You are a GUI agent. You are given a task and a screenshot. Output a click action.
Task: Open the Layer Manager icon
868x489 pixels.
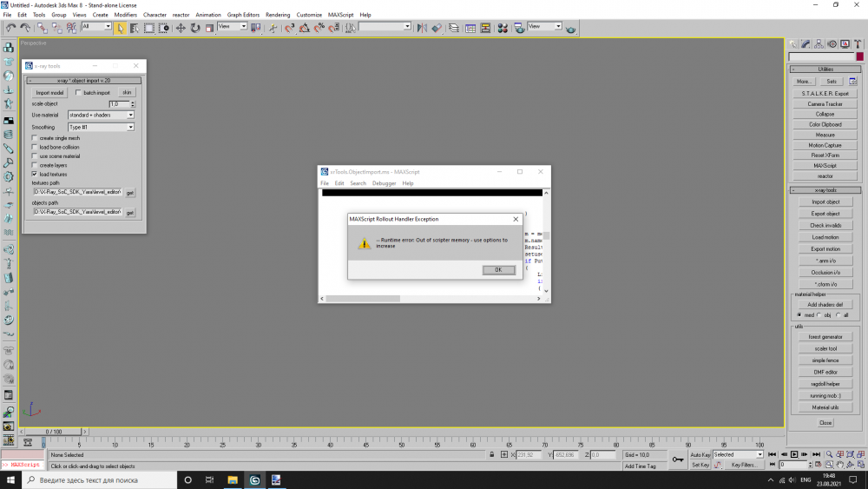click(454, 28)
